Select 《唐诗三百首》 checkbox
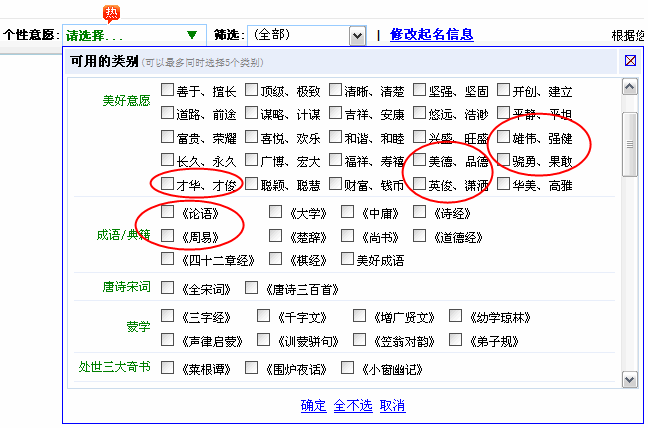The width and height of the screenshot is (648, 428). (251, 289)
